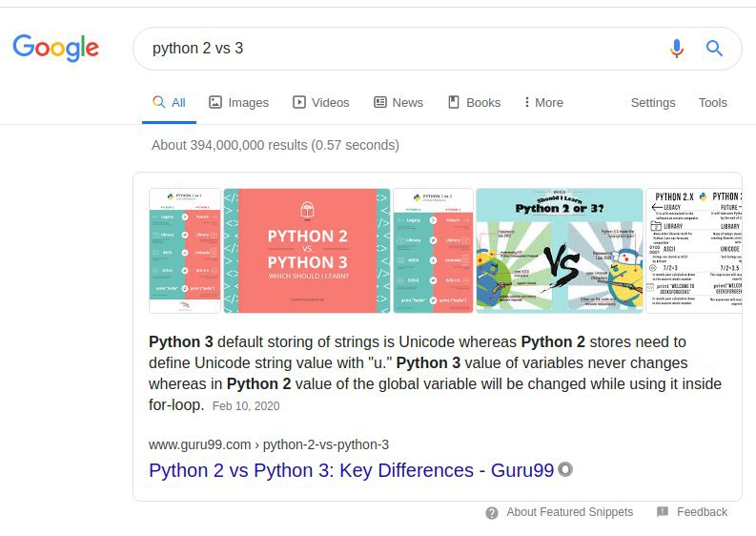
Task: Click the question mark icon beside About Featured Snippets
Action: coord(492,513)
